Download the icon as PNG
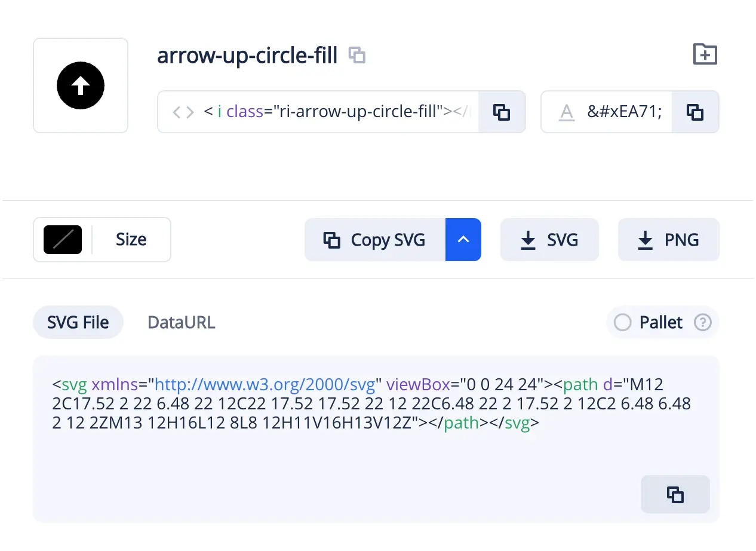 tap(668, 240)
